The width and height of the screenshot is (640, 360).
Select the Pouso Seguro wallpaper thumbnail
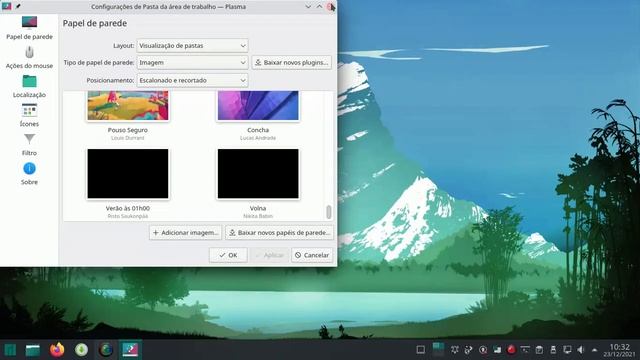[x=128, y=106]
